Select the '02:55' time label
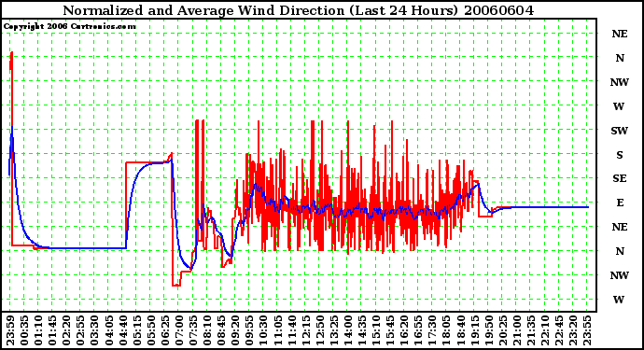Image resolution: width=644 pixels, height=350 pixels. 80,330
